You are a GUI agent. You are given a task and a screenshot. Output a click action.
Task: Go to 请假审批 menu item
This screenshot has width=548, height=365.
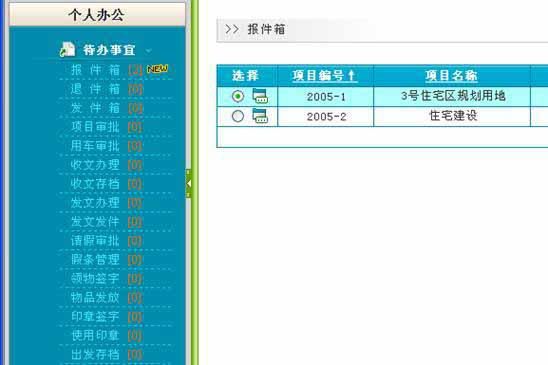tap(95, 241)
